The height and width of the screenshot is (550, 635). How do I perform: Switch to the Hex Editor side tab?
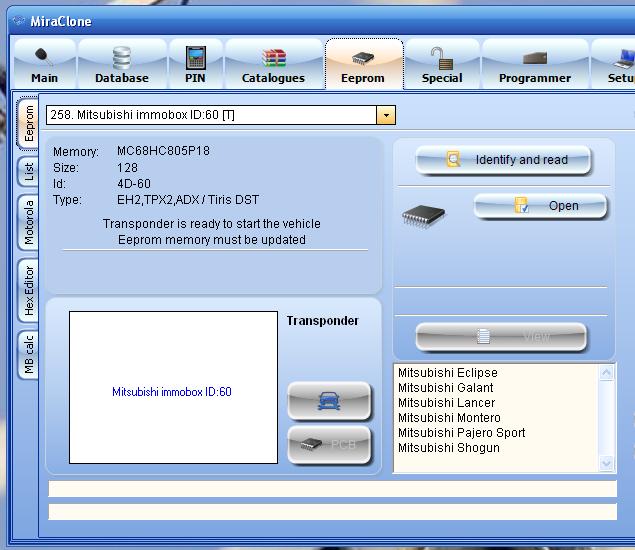[x=28, y=290]
